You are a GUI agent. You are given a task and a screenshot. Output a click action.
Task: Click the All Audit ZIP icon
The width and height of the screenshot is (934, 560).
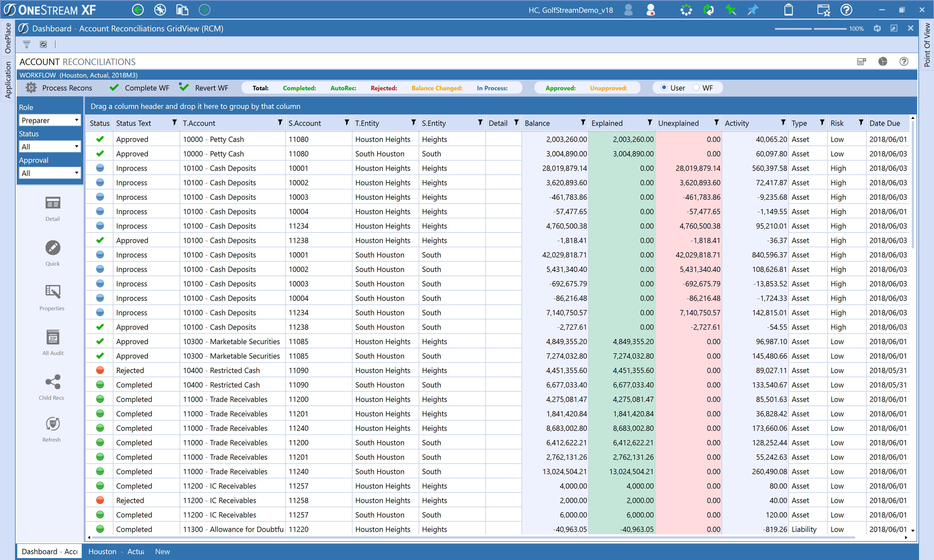tap(53, 337)
